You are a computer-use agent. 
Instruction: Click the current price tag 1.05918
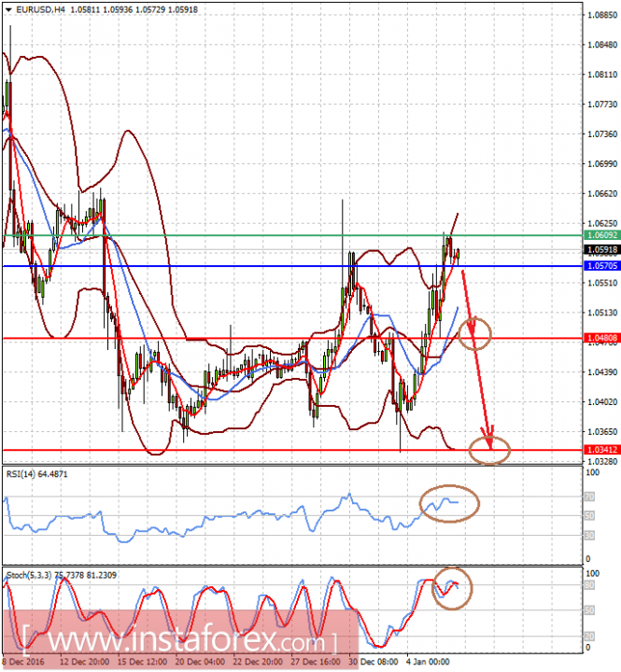[599, 250]
